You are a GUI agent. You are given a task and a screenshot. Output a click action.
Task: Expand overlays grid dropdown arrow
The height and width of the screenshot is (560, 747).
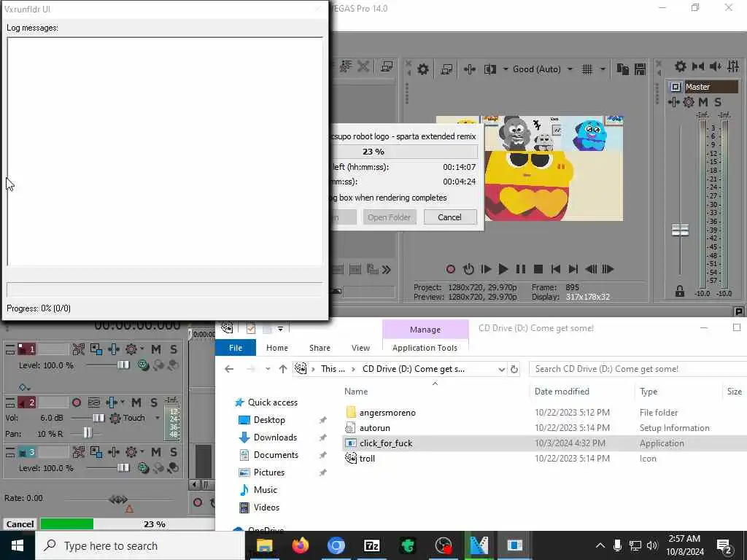pyautogui.click(x=603, y=69)
